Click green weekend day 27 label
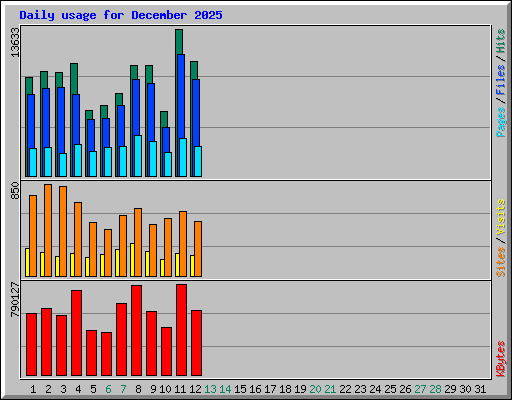This screenshot has width=512, height=400. (x=420, y=389)
